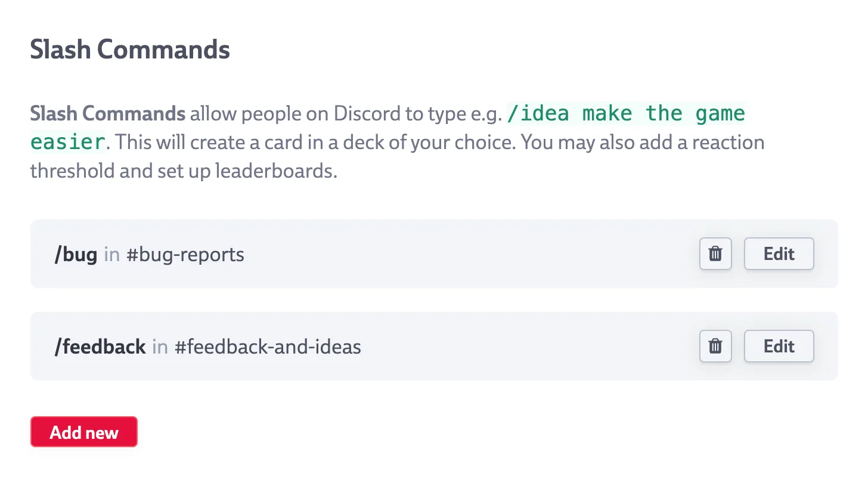Delete the /bug slash command
This screenshot has width=868, height=477.
[x=715, y=254]
